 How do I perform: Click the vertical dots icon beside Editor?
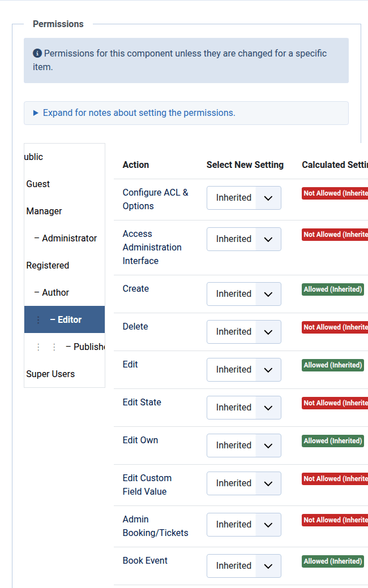coord(38,320)
